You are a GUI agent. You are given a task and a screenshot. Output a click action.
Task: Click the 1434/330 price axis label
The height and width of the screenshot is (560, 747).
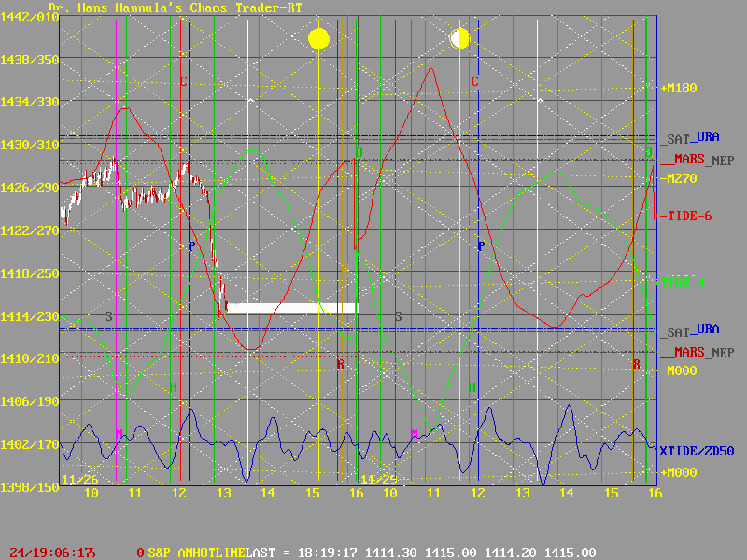click(x=30, y=102)
